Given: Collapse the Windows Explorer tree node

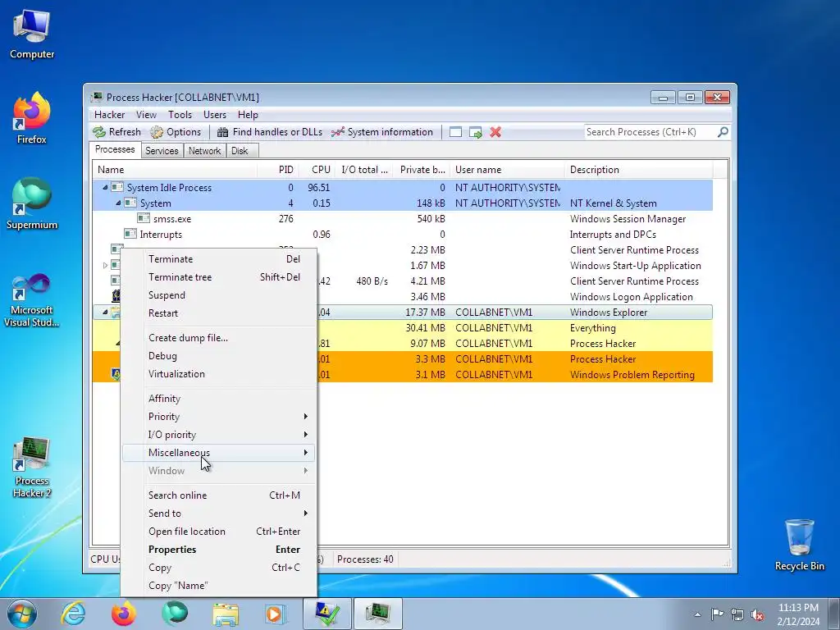Looking at the screenshot, I should coord(105,313).
